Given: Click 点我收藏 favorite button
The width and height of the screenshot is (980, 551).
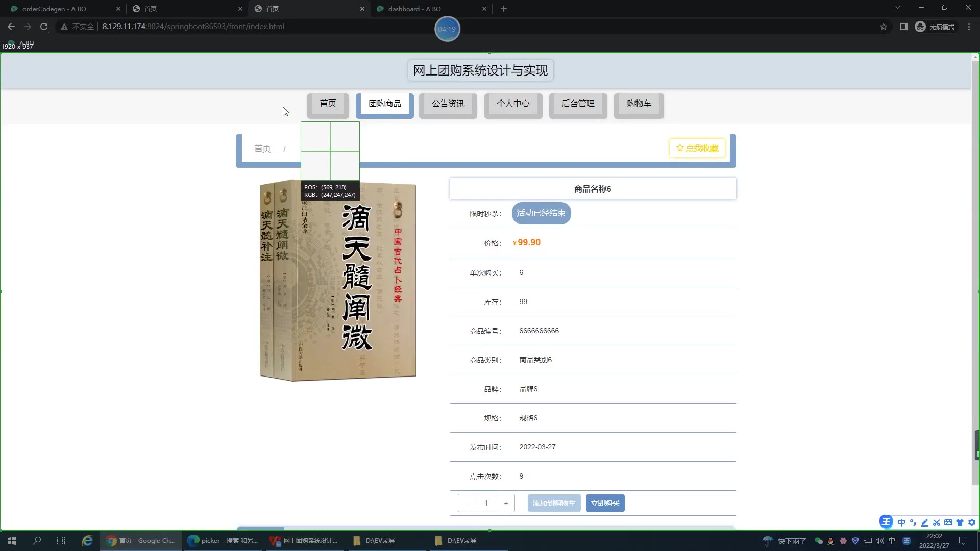Looking at the screenshot, I should (697, 148).
